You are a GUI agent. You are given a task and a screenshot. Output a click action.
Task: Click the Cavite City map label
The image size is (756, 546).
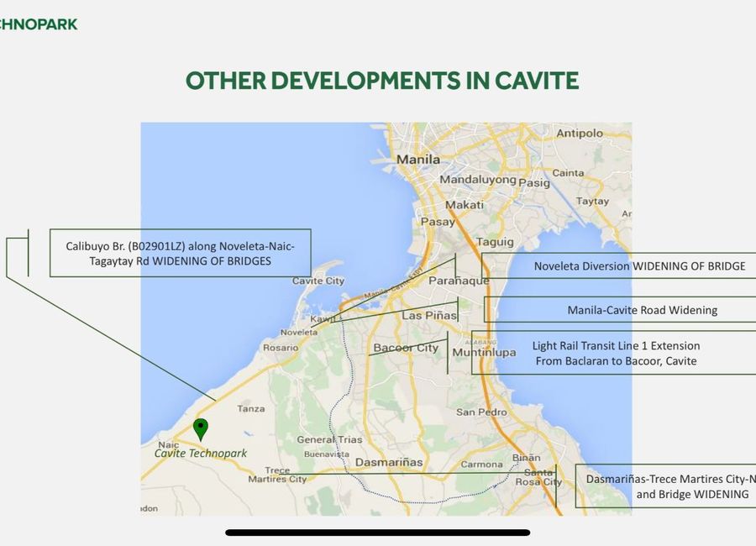pos(318,281)
